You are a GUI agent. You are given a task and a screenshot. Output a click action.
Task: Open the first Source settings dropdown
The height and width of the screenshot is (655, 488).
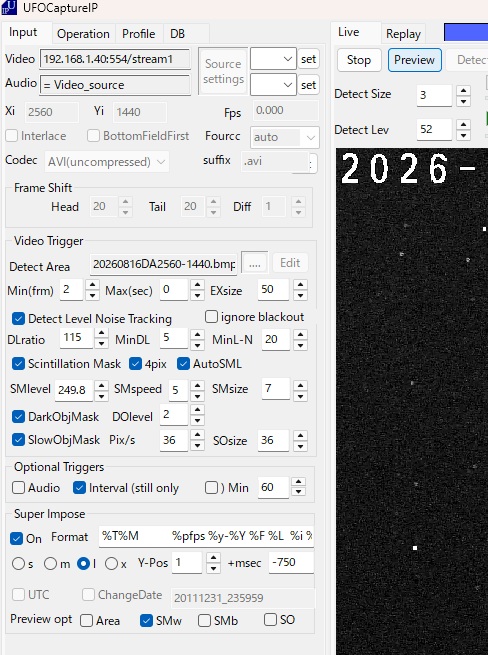(273, 59)
